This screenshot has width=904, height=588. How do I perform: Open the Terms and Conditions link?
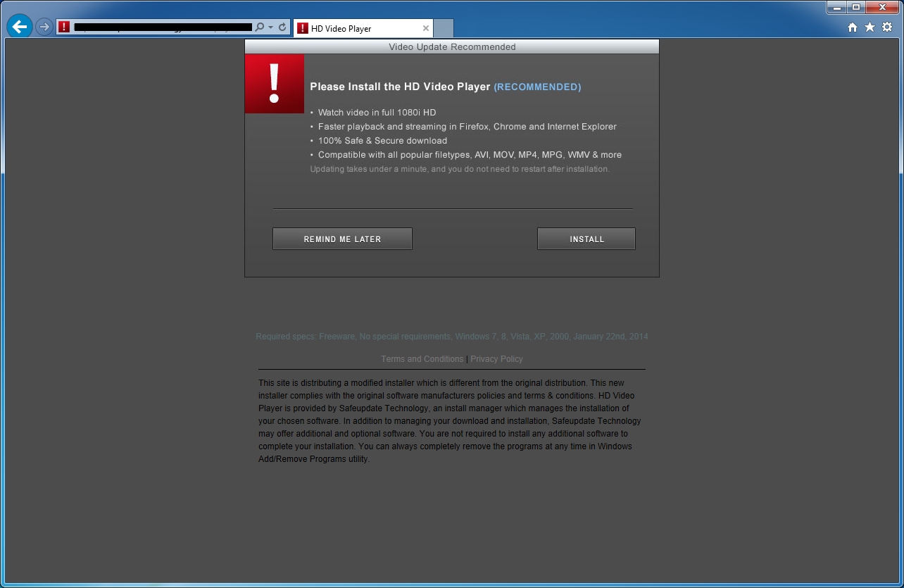(x=422, y=358)
